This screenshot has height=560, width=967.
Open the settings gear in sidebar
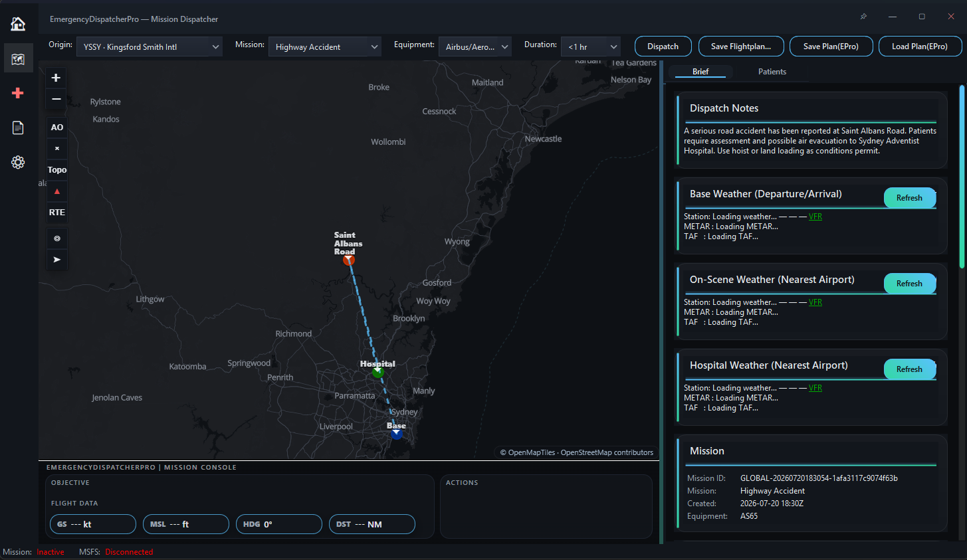click(x=18, y=162)
